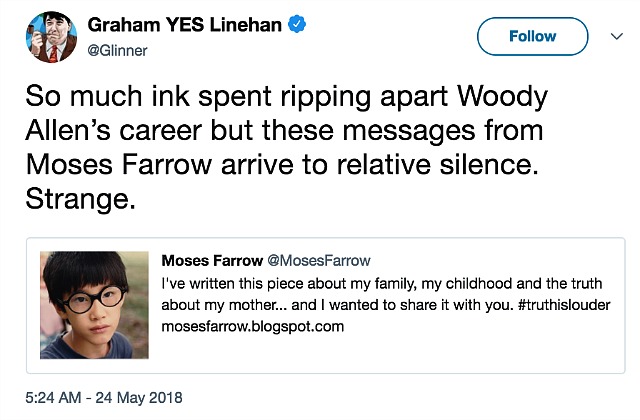Visit the @Glinner handle link
The image size is (640, 420).
(118, 51)
